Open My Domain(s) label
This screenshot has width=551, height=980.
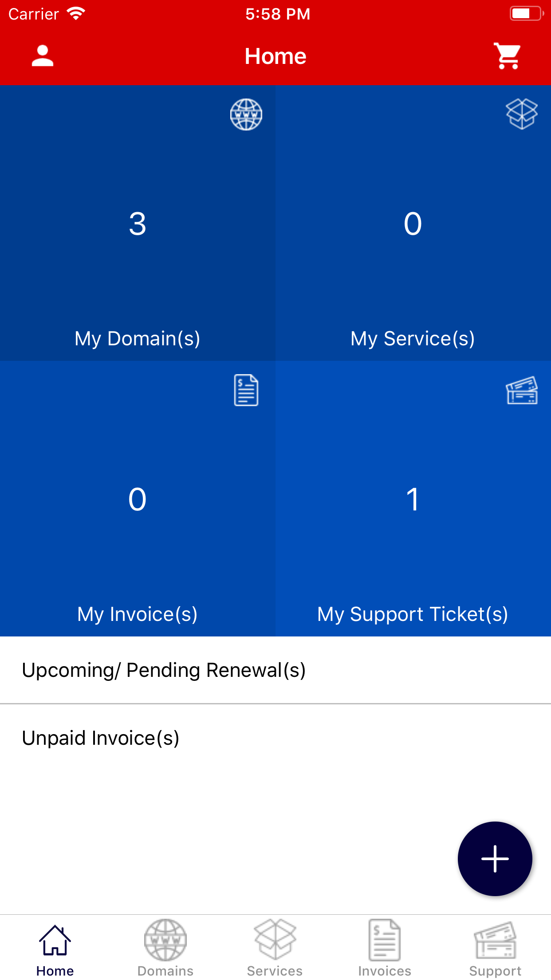tap(138, 339)
